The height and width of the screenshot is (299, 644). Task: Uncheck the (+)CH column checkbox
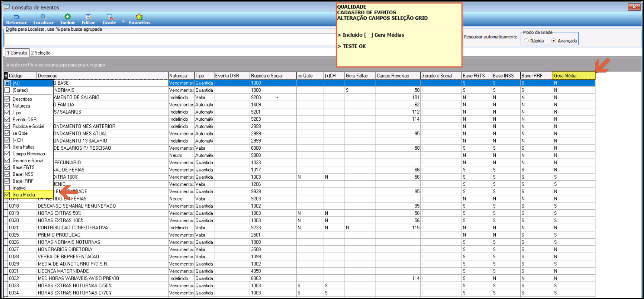7,140
